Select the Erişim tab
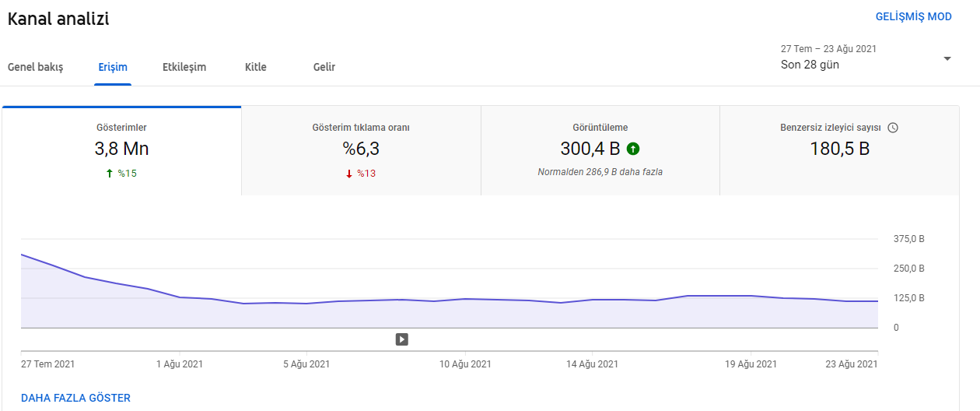The height and width of the screenshot is (411, 980). coord(113,67)
